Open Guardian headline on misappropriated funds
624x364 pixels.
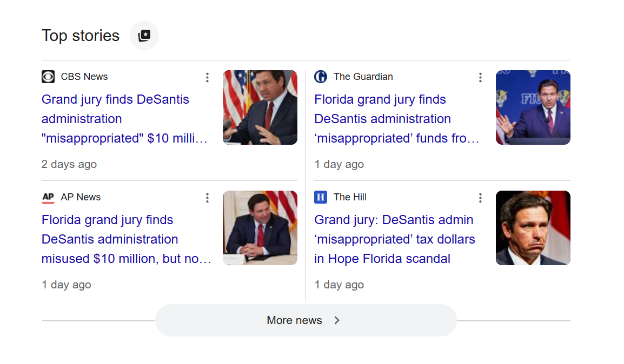397,119
